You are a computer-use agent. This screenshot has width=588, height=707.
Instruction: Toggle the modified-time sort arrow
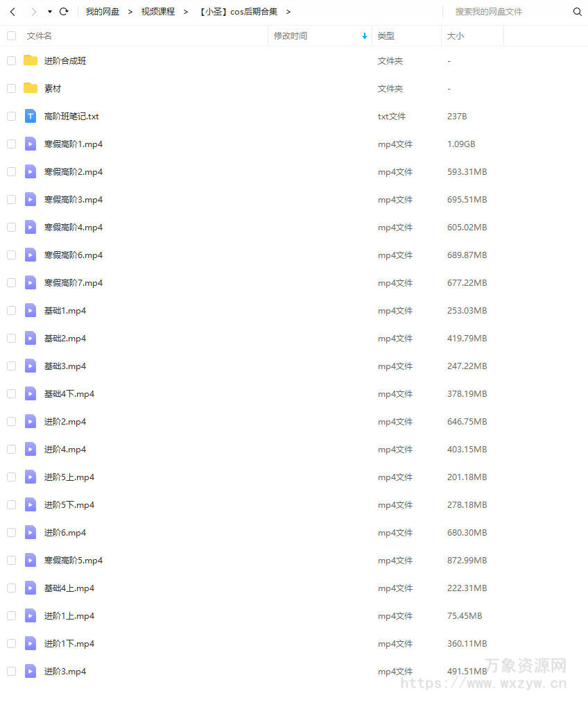click(x=364, y=35)
